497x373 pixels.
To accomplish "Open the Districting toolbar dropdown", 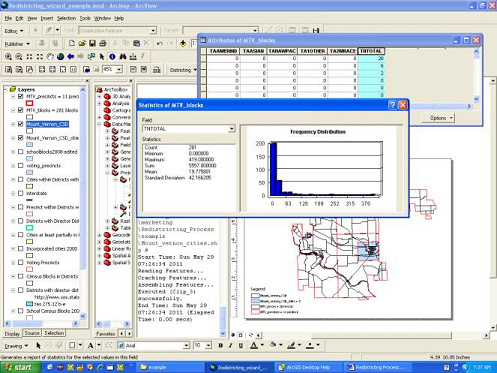I will coord(183,70).
